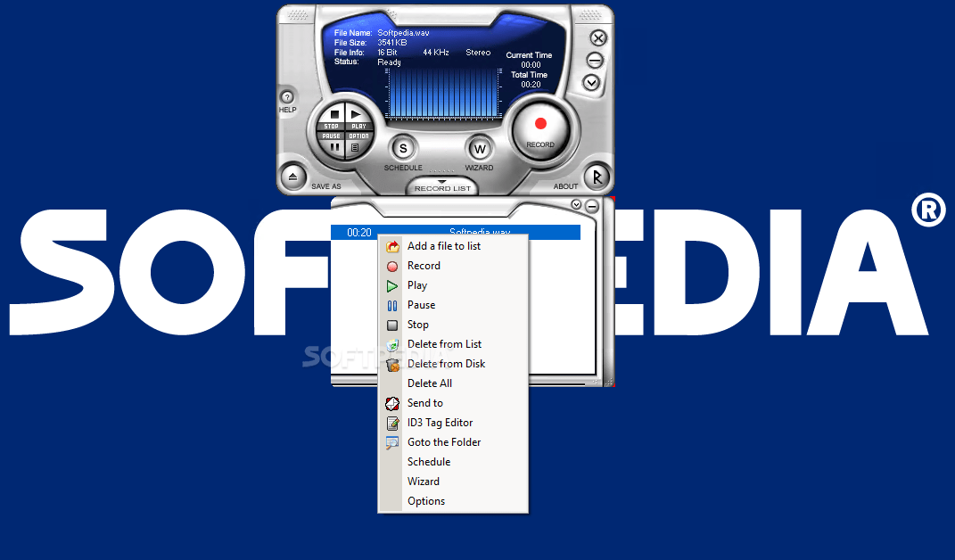The width and height of the screenshot is (955, 560).
Task: Open the Help using the question mark icon
Action: point(286,97)
